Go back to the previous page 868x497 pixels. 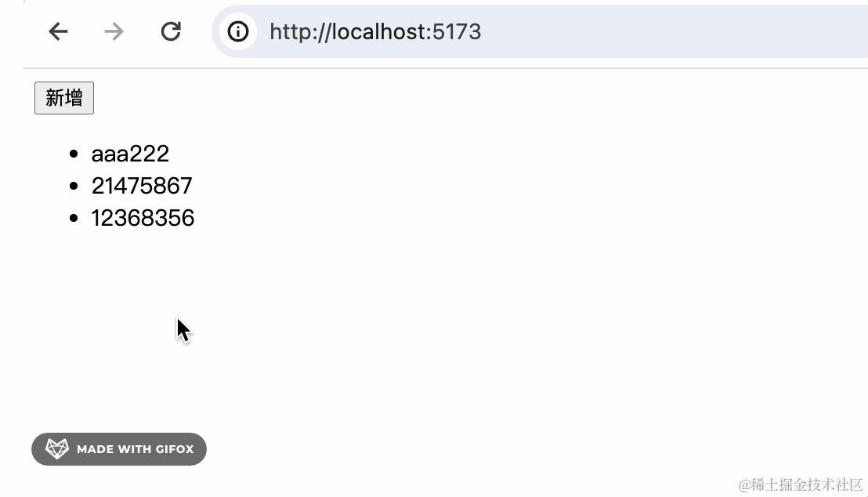[x=58, y=31]
